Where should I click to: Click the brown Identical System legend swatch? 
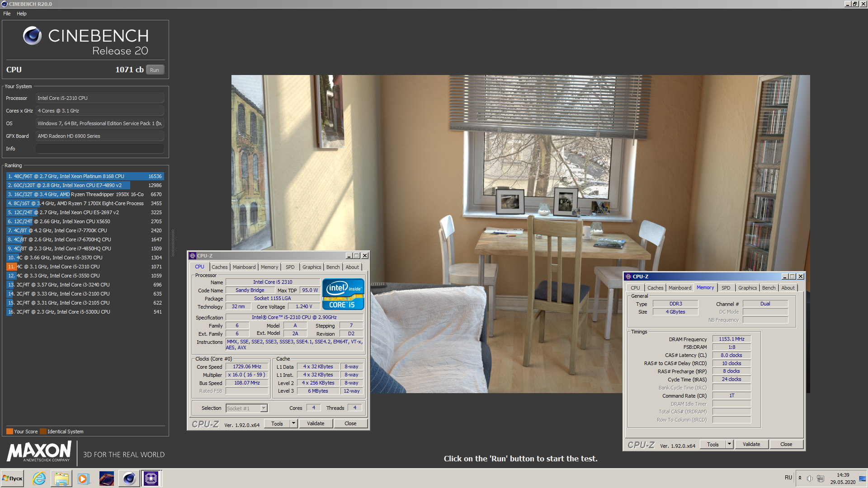tap(43, 432)
